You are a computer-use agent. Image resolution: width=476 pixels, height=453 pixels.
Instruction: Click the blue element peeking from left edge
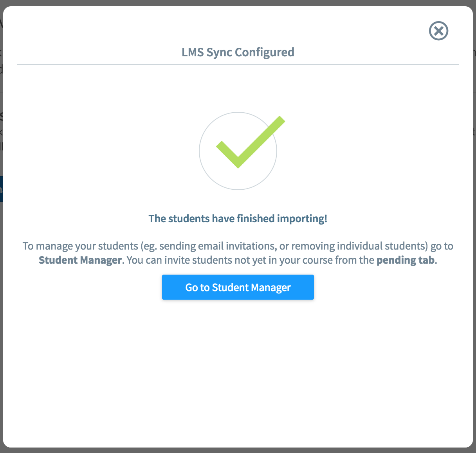[x=2, y=189]
